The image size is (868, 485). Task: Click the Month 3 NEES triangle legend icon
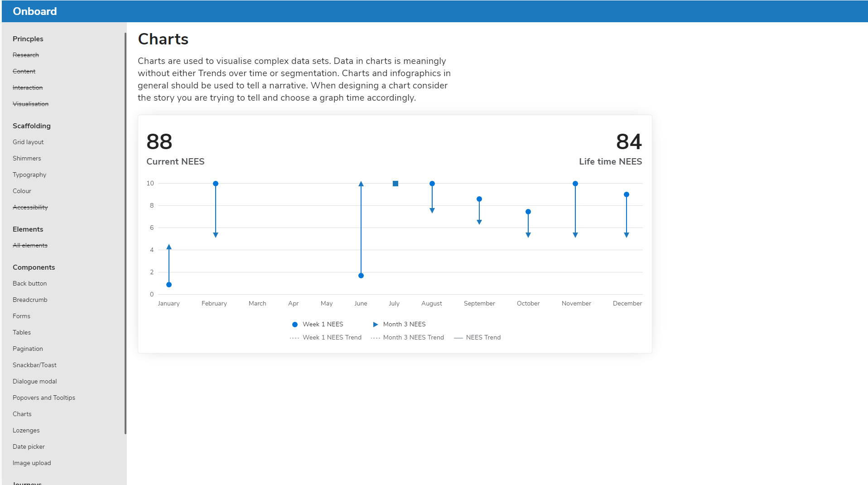[375, 325]
